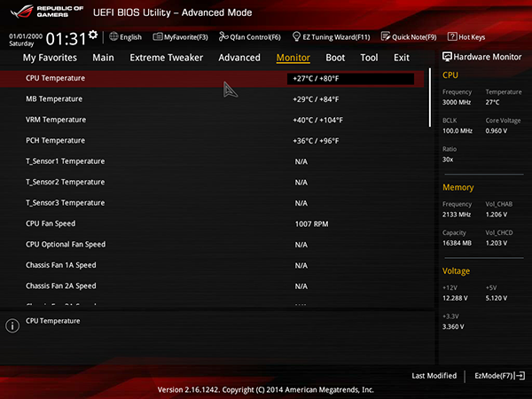The image size is (532, 399).
Task: Click the monitor list scrollbar
Action: pos(430,98)
